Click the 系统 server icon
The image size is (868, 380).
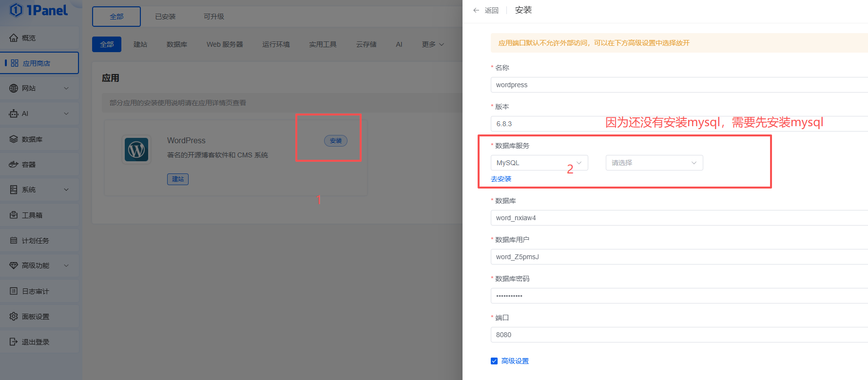[14, 190]
